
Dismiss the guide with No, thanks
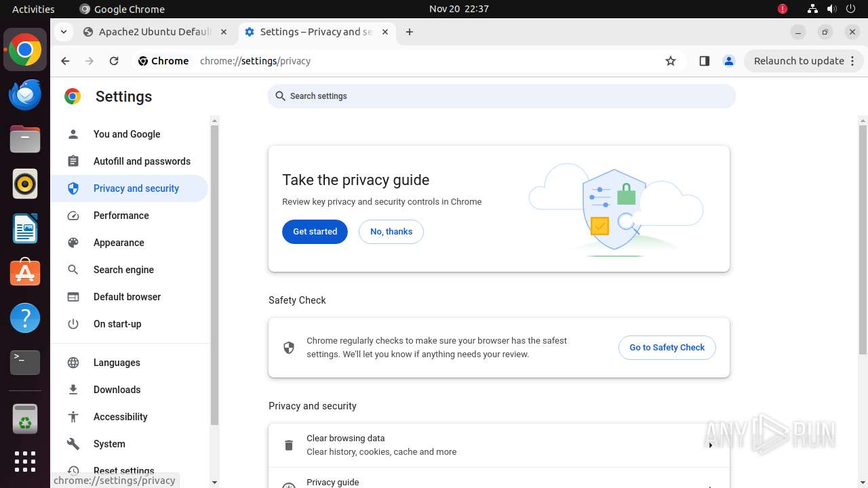(x=391, y=232)
